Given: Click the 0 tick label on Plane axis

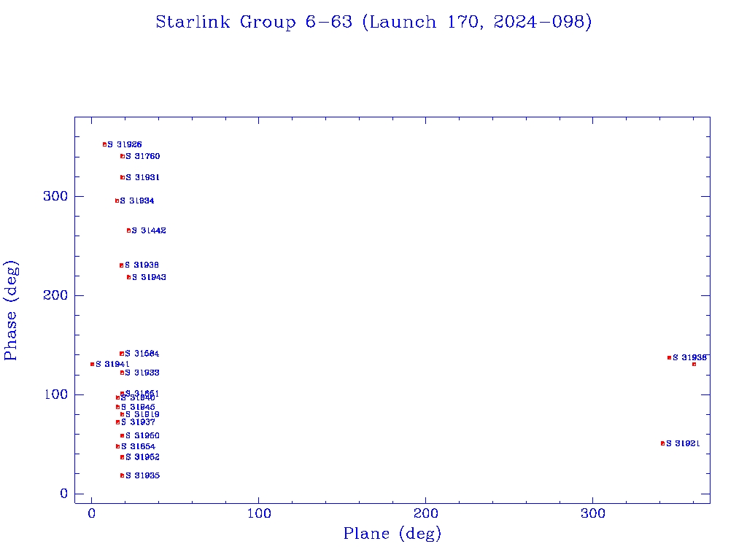Looking at the screenshot, I should [x=91, y=514].
